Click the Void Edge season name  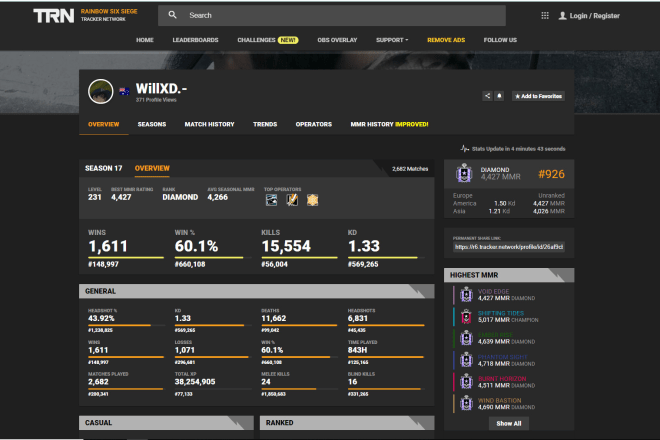point(493,291)
